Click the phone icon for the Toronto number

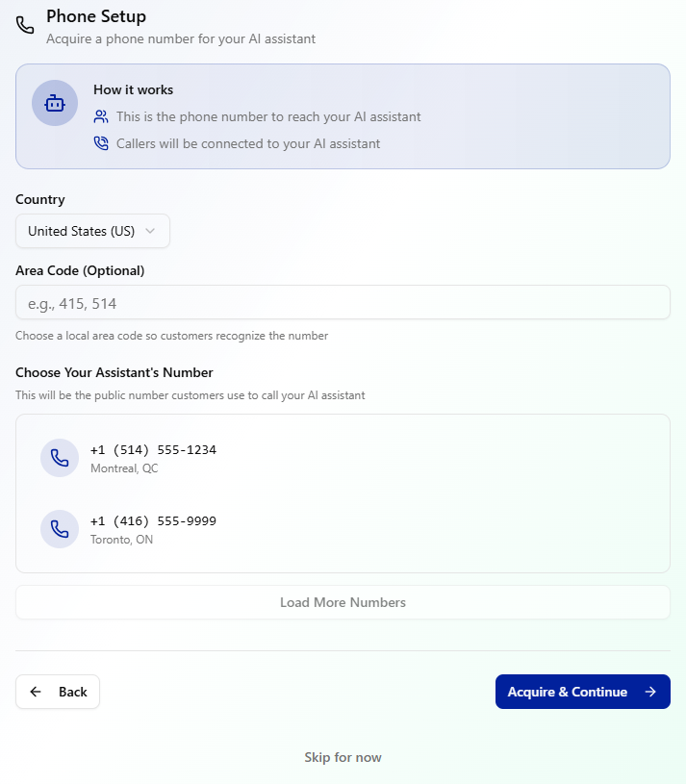[60, 529]
